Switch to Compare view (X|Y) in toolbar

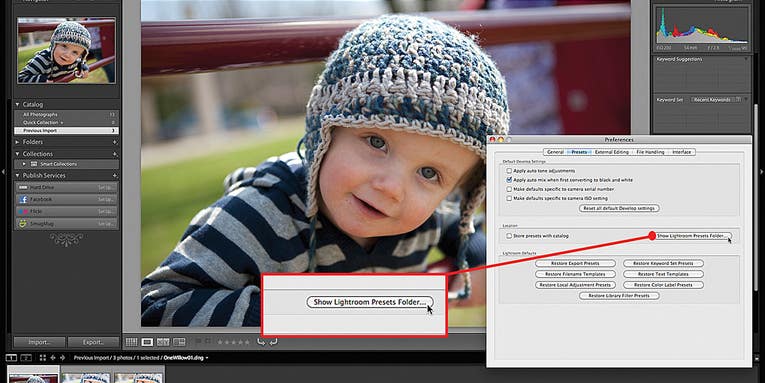point(163,342)
